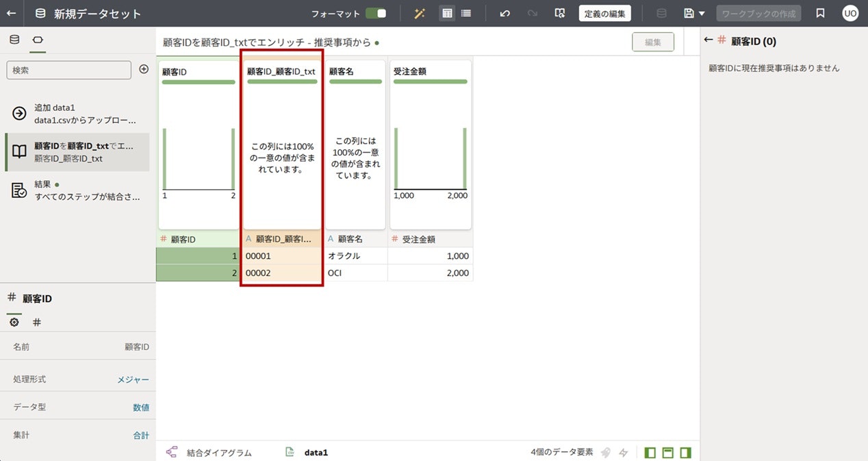Switch to the data sources panel tab

point(14,40)
